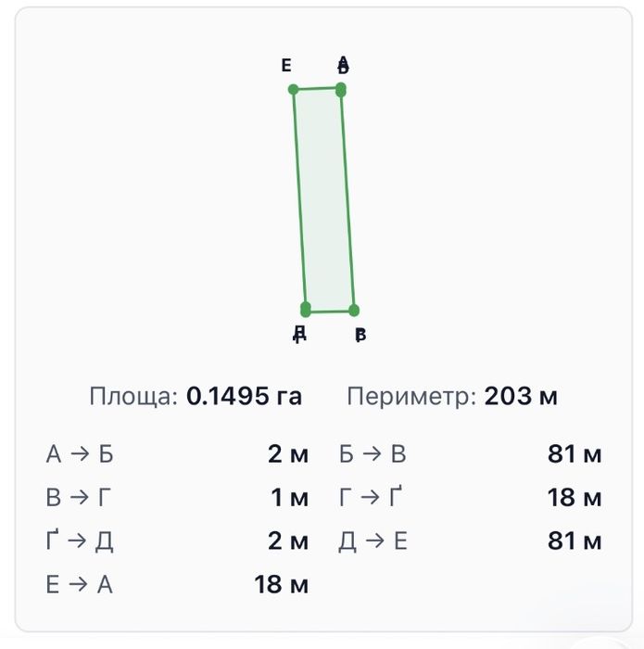Select the area value 0.1495 га
The height and width of the screenshot is (649, 644).
click(244, 396)
